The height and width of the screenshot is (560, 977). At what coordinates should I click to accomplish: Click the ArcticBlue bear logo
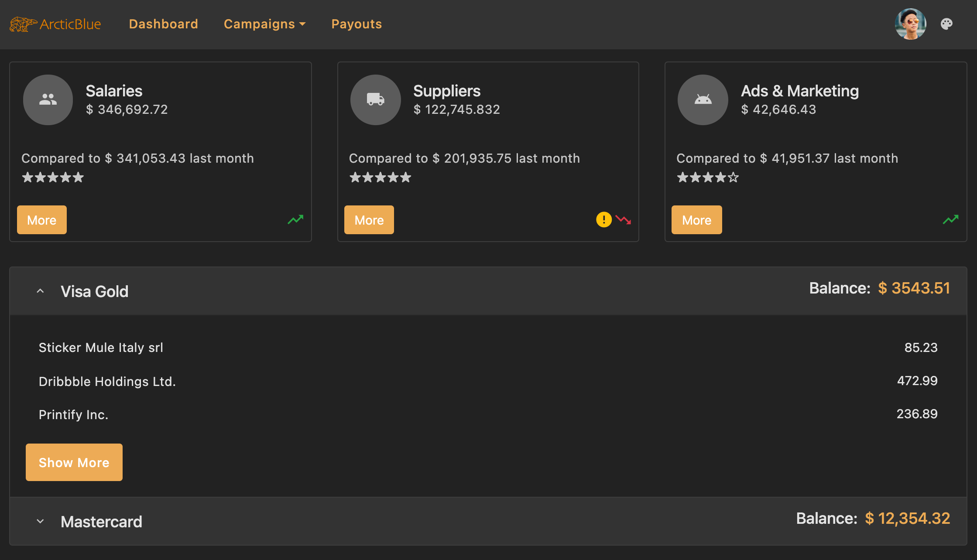pos(23,24)
